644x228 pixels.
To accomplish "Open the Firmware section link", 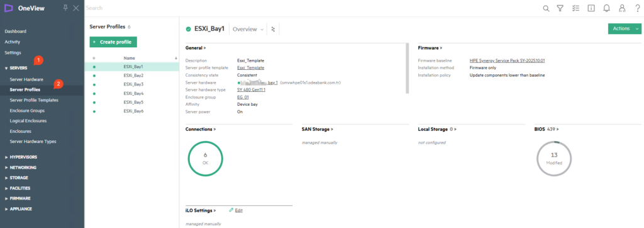I will pyautogui.click(x=430, y=48).
